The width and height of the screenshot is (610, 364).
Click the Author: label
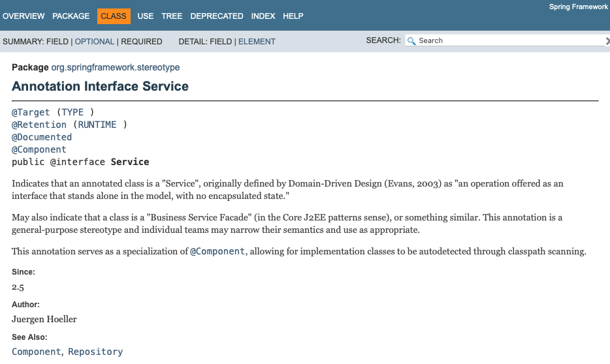pos(25,305)
